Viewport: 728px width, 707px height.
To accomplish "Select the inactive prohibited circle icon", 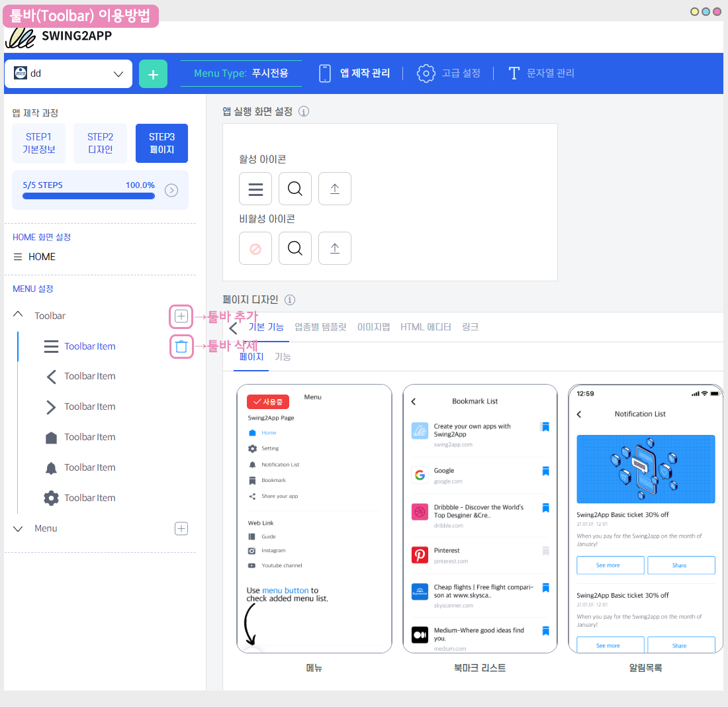I will point(255,249).
